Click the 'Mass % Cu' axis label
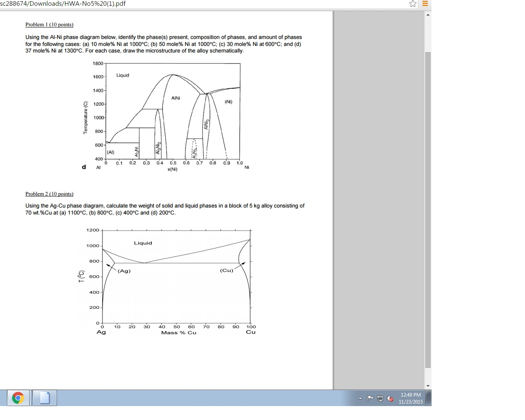The image size is (525, 420). 179,333
